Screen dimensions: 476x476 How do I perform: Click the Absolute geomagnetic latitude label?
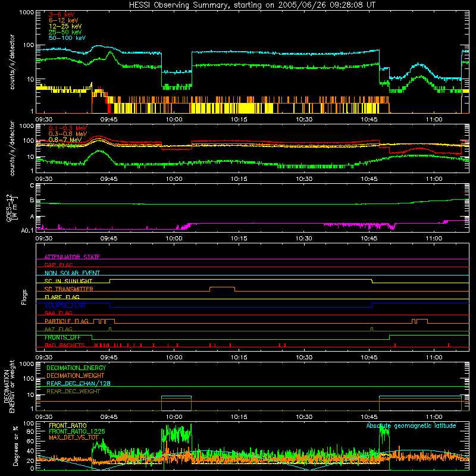point(411,425)
